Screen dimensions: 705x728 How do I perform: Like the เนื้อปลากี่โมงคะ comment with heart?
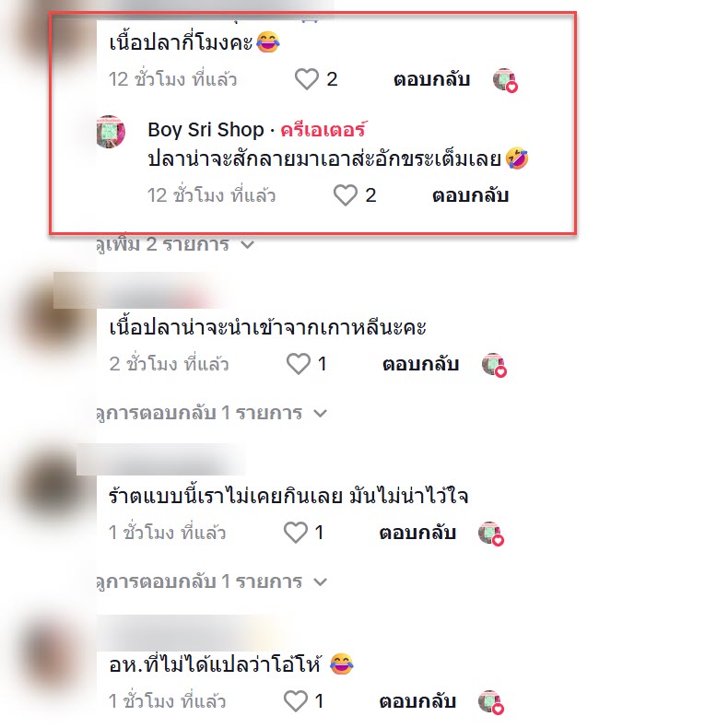click(x=307, y=79)
